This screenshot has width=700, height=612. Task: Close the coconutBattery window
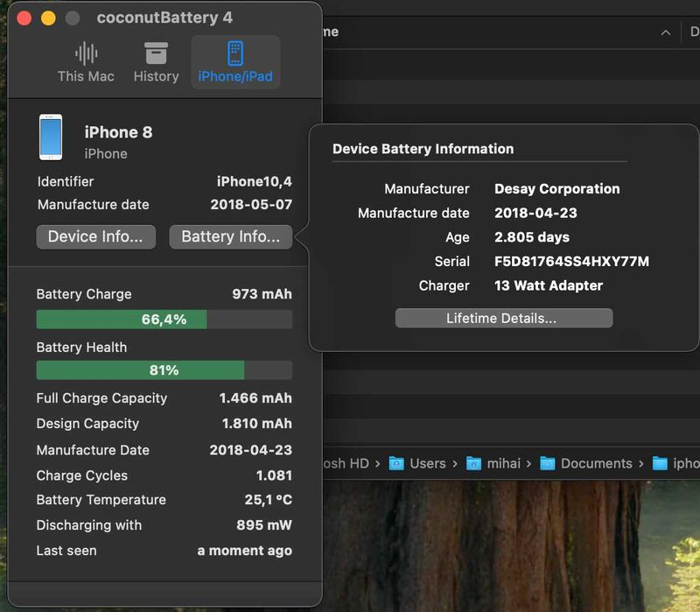(x=24, y=18)
